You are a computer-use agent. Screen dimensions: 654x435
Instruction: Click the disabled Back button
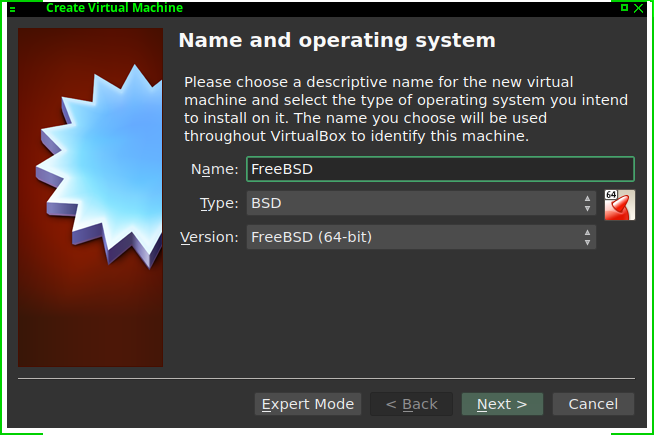click(x=411, y=404)
